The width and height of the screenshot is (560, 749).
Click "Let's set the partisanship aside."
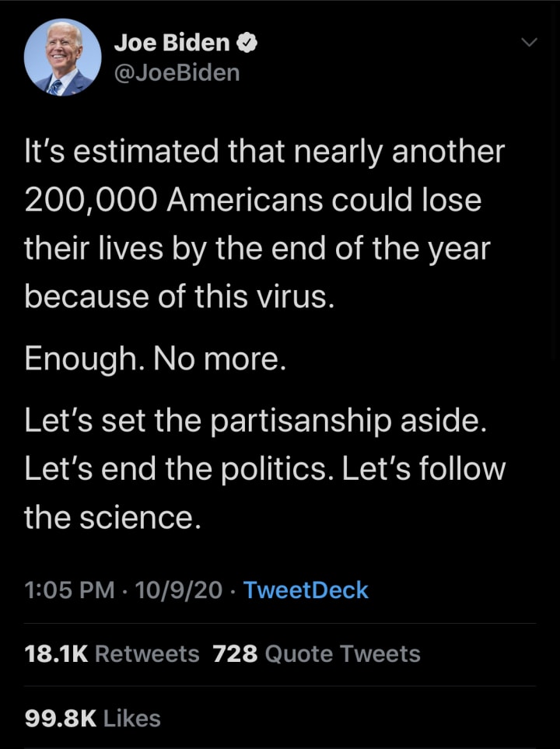[x=256, y=420]
